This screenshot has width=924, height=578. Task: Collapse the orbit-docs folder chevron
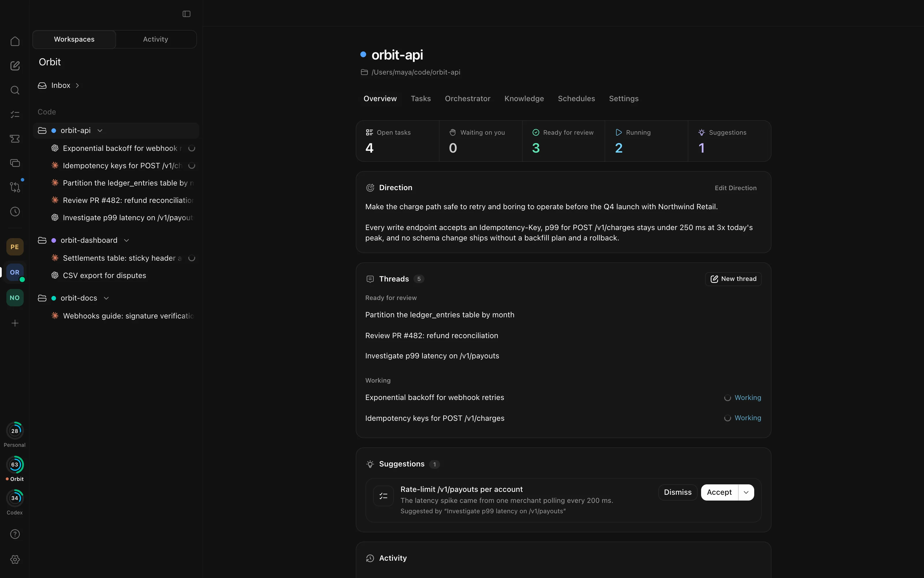pos(107,298)
